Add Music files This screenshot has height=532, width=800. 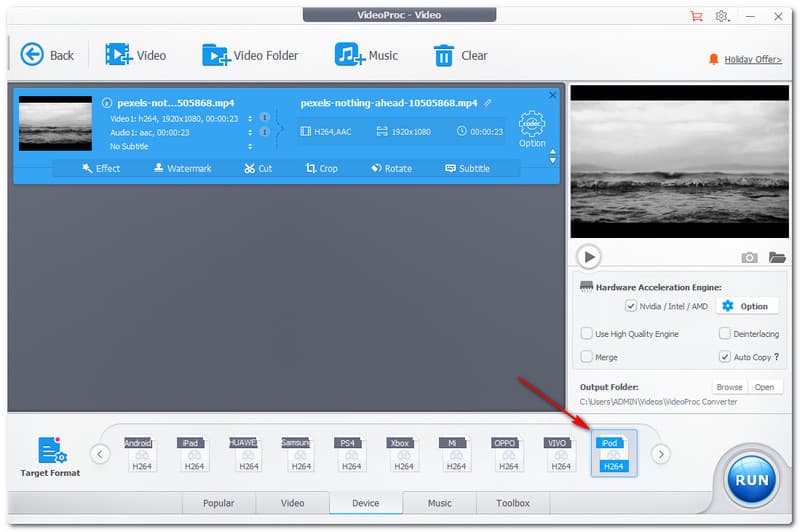(x=366, y=55)
